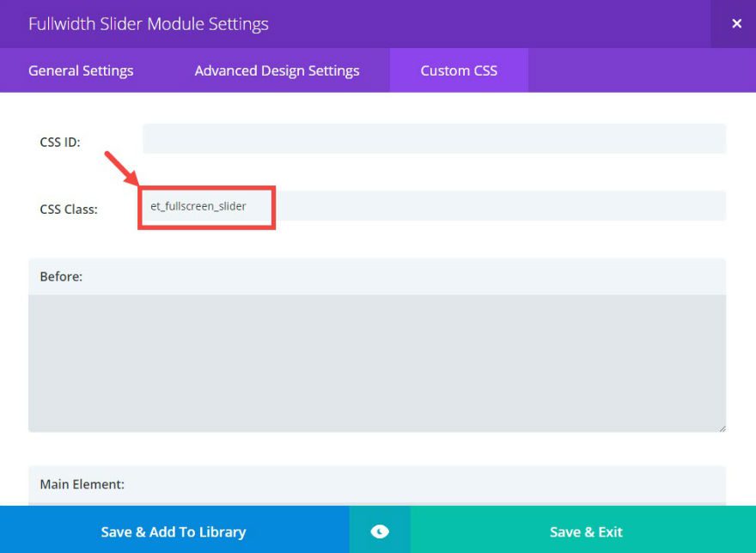The width and height of the screenshot is (756, 553).
Task: Close the module settings dialog
Action: pyautogui.click(x=735, y=24)
